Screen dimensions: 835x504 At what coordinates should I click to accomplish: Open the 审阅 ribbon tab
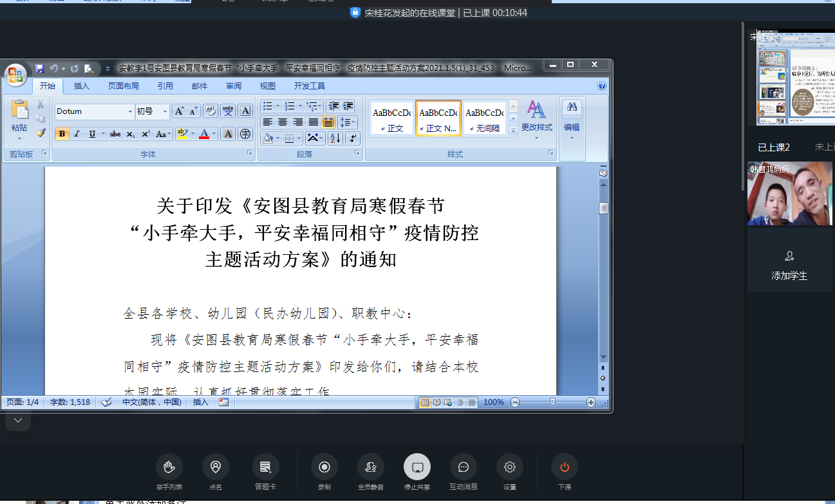pos(234,86)
